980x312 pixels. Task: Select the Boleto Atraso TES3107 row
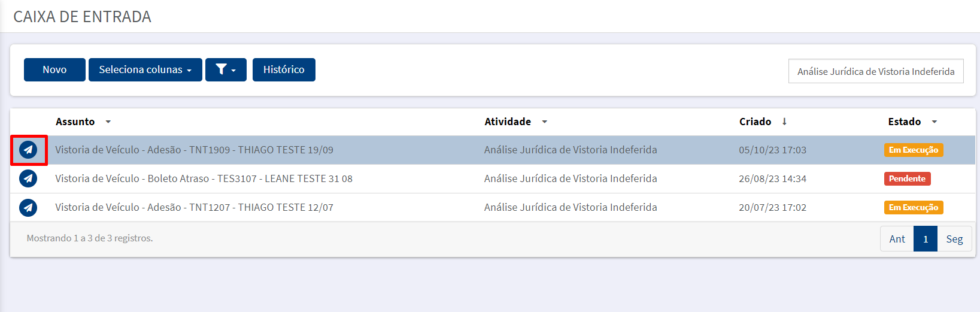point(493,178)
